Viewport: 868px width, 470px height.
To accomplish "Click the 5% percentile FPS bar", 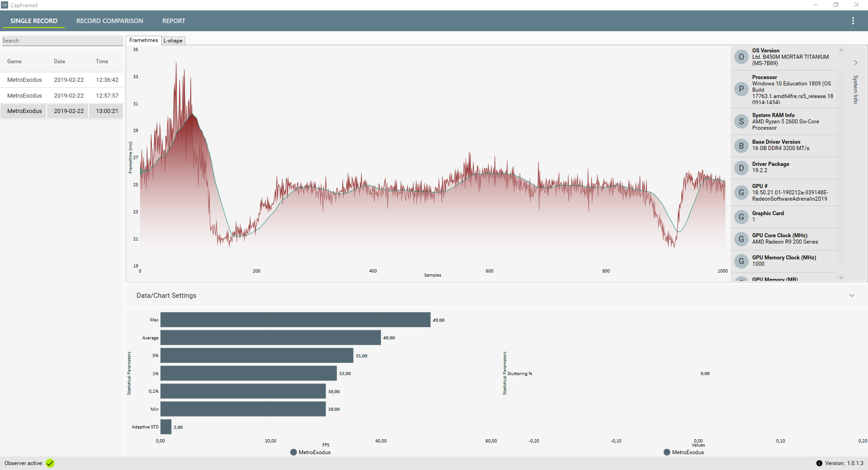I will (x=257, y=355).
